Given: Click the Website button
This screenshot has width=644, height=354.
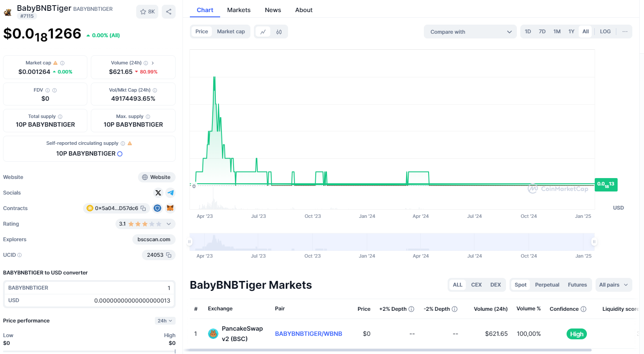Looking at the screenshot, I should [x=156, y=177].
